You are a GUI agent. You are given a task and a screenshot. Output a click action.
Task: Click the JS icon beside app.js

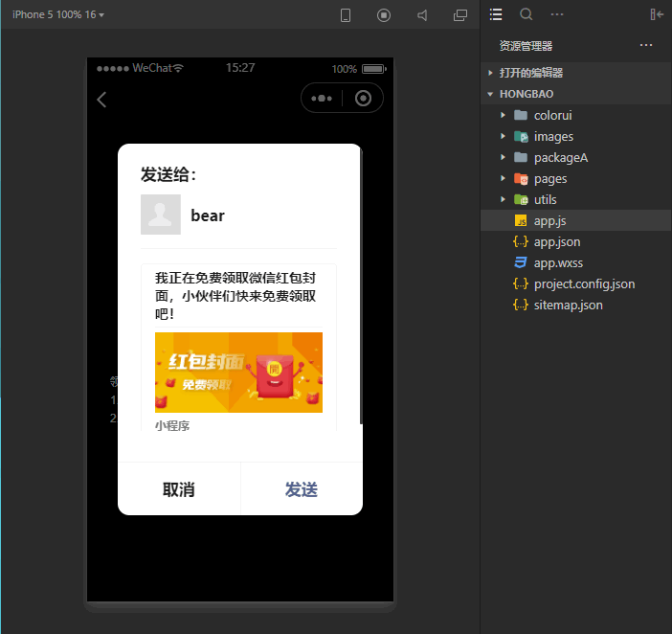tap(521, 221)
